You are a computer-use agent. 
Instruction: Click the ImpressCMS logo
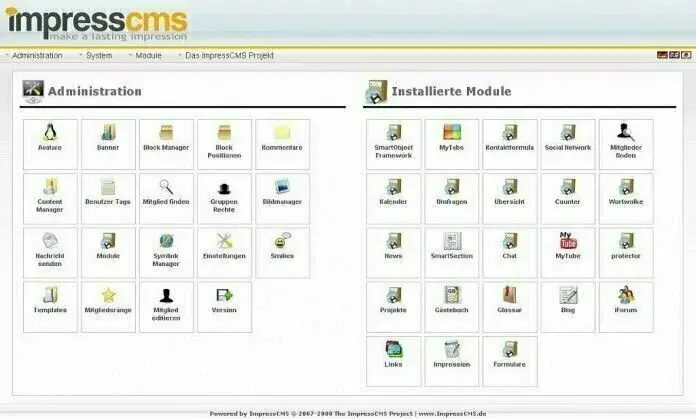point(97,24)
